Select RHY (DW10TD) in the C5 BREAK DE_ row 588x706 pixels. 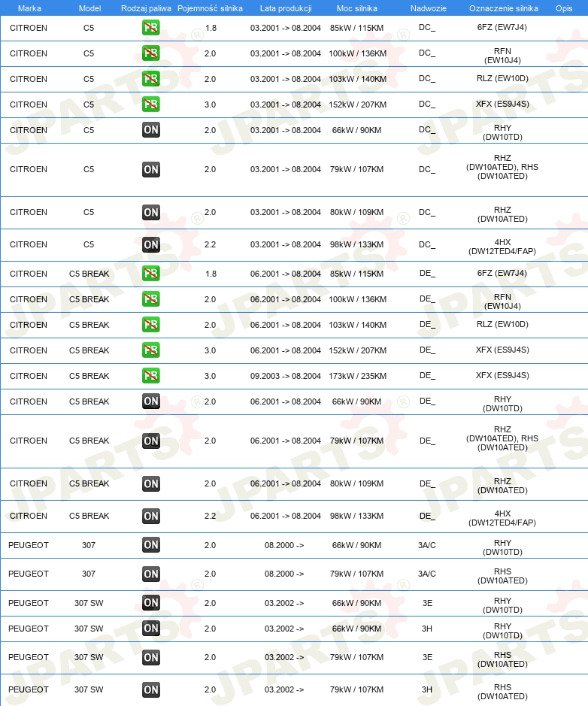coord(502,404)
